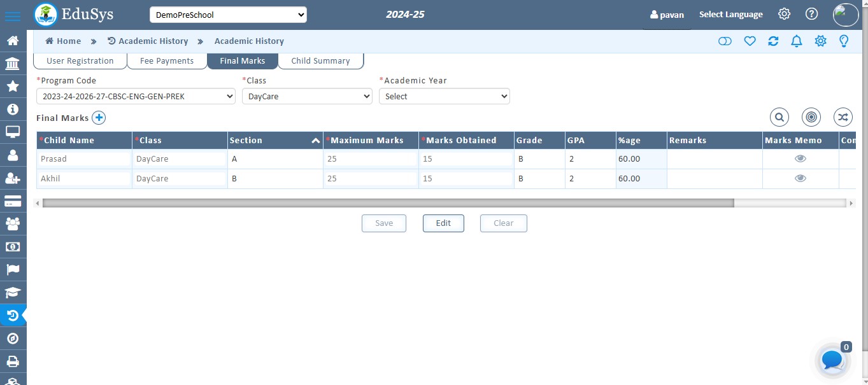Expand the Academic Year dropdown
Image resolution: width=868 pixels, height=385 pixels.
444,97
